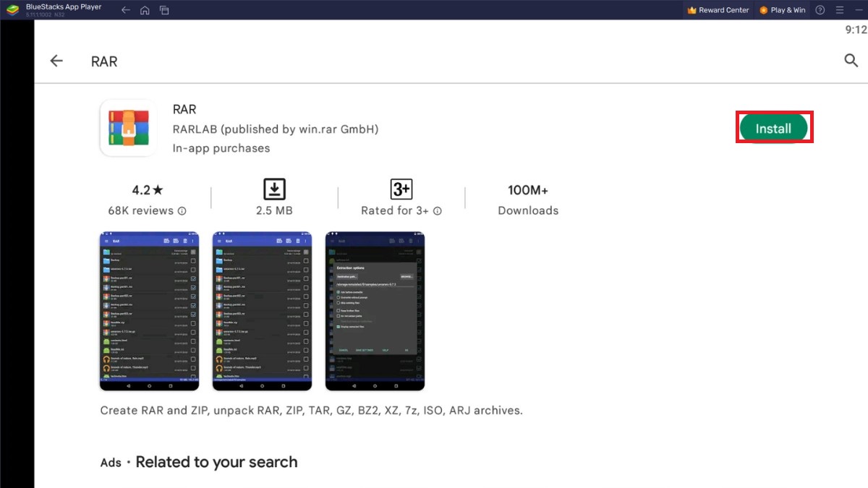Click the '100M+' downloads count
868x488 pixels.
pyautogui.click(x=528, y=190)
